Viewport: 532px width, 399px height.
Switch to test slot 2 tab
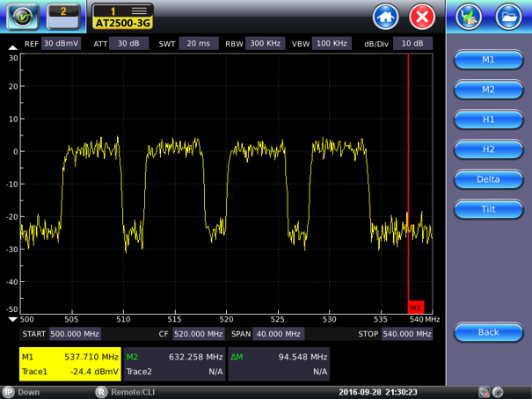coord(65,16)
